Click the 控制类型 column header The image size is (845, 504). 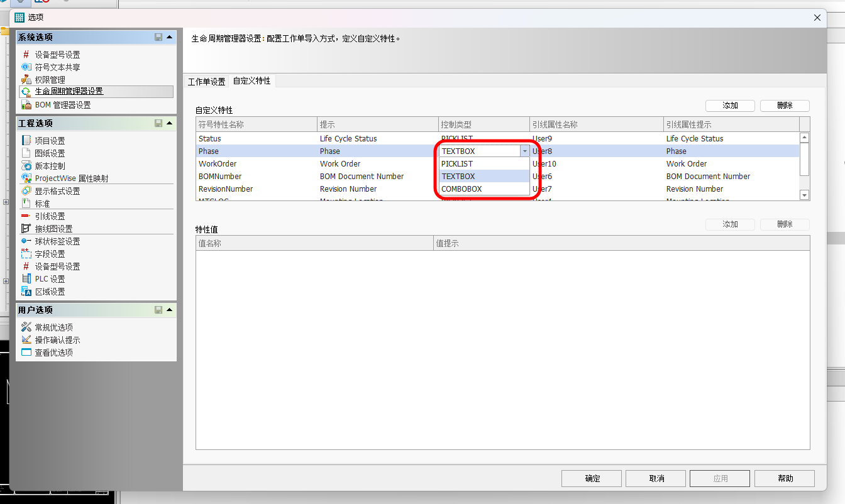[484, 124]
